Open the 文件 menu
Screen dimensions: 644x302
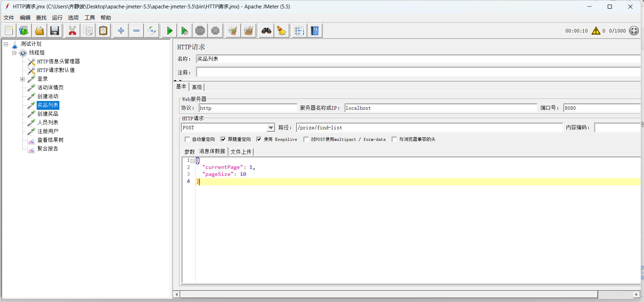pos(9,17)
